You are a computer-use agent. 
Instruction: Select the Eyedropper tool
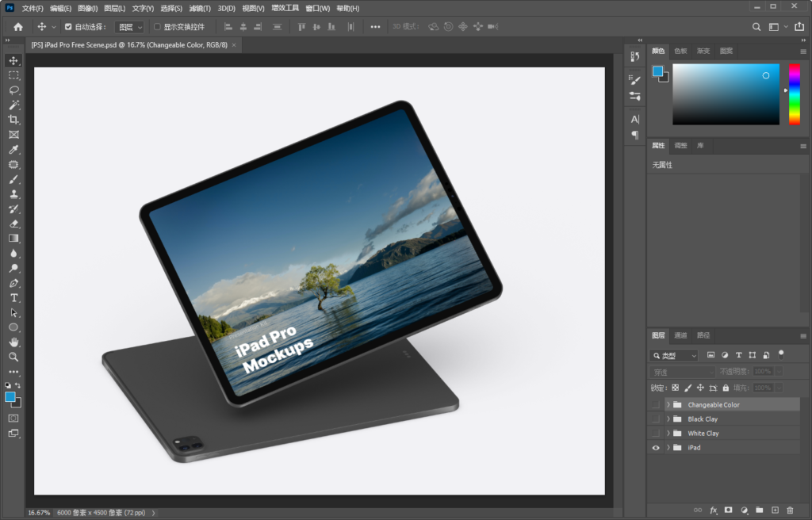pyautogui.click(x=13, y=150)
